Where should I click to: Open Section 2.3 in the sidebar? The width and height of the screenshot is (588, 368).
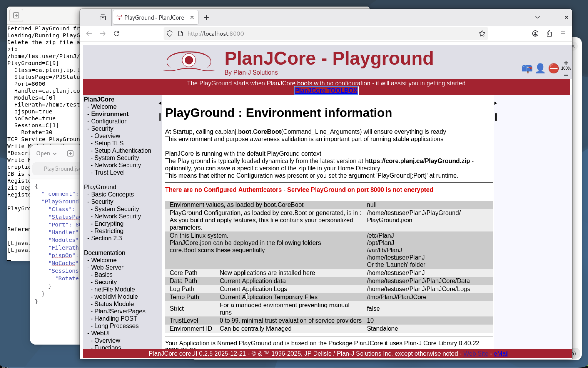106,238
